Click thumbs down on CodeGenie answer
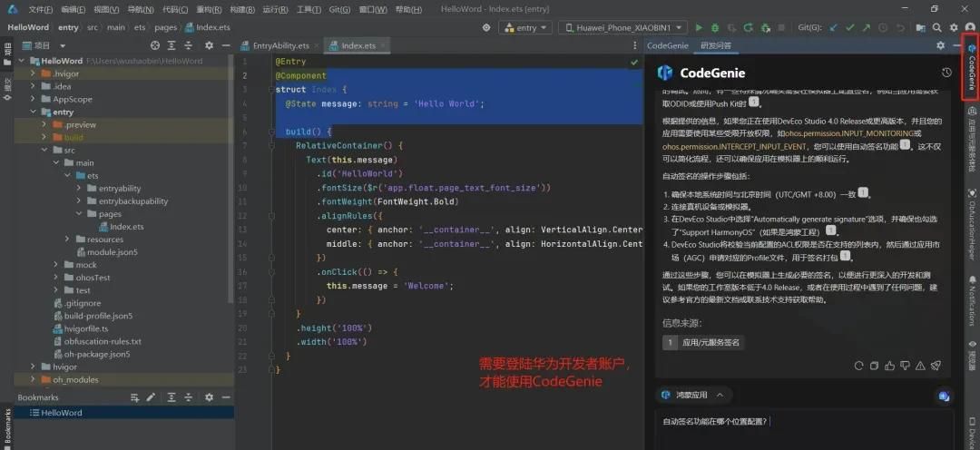This screenshot has height=450, width=980. 905,366
